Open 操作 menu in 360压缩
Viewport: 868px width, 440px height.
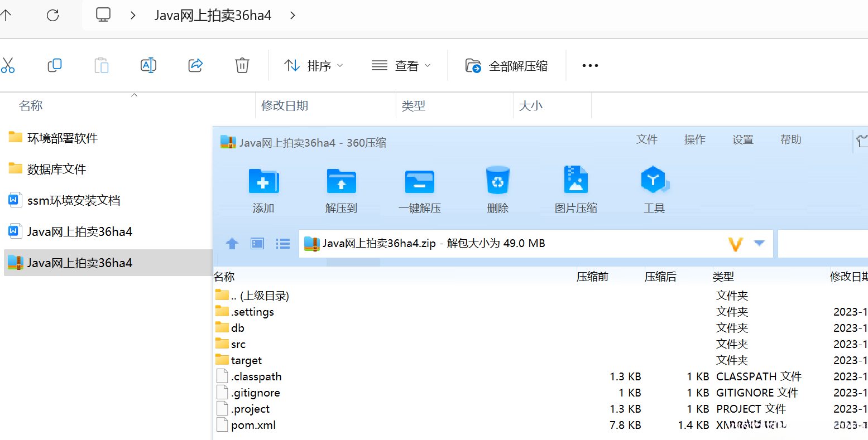click(x=695, y=139)
